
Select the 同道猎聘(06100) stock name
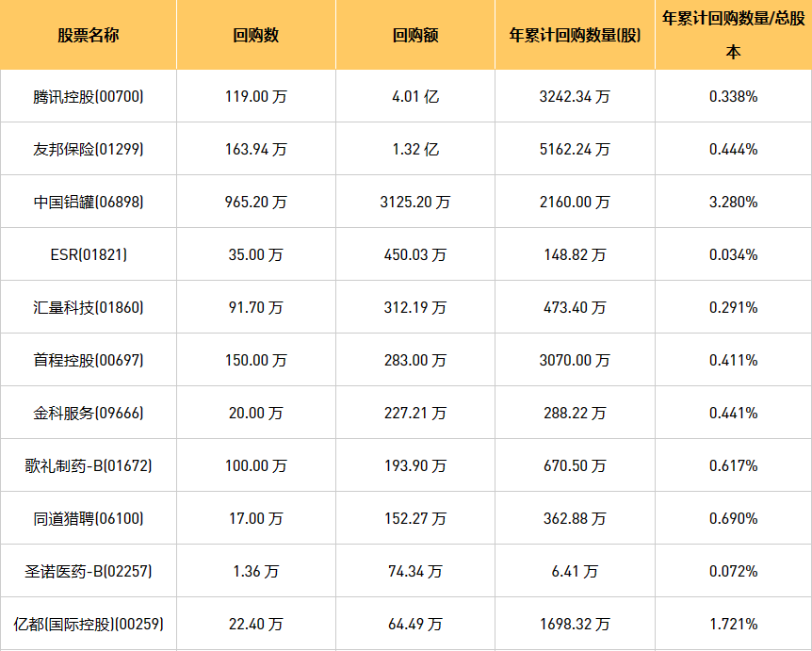88,518
